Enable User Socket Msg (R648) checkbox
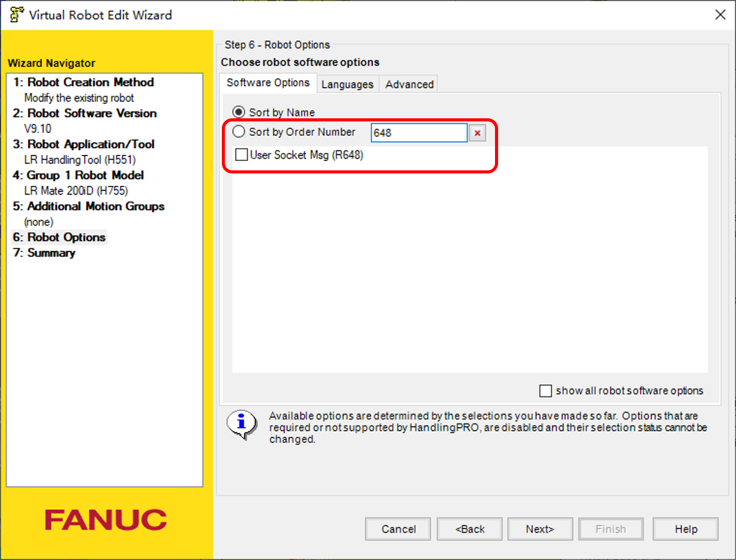This screenshot has width=736, height=560. pos(242,155)
